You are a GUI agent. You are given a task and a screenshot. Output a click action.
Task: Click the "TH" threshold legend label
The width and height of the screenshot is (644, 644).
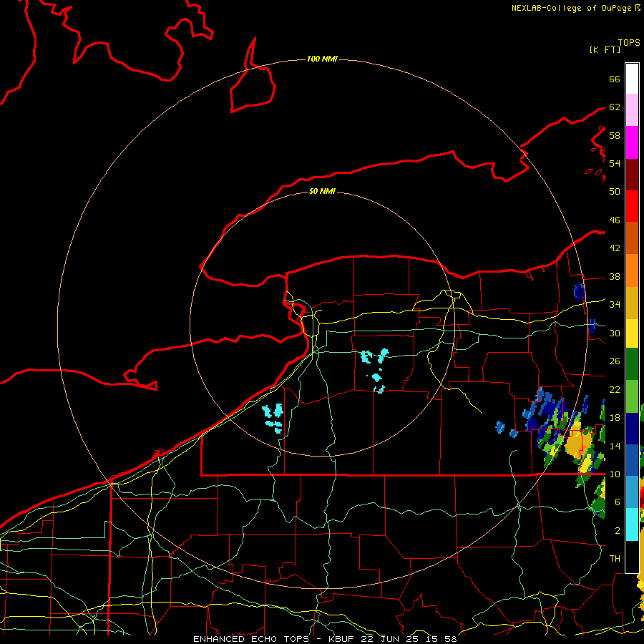[615, 559]
